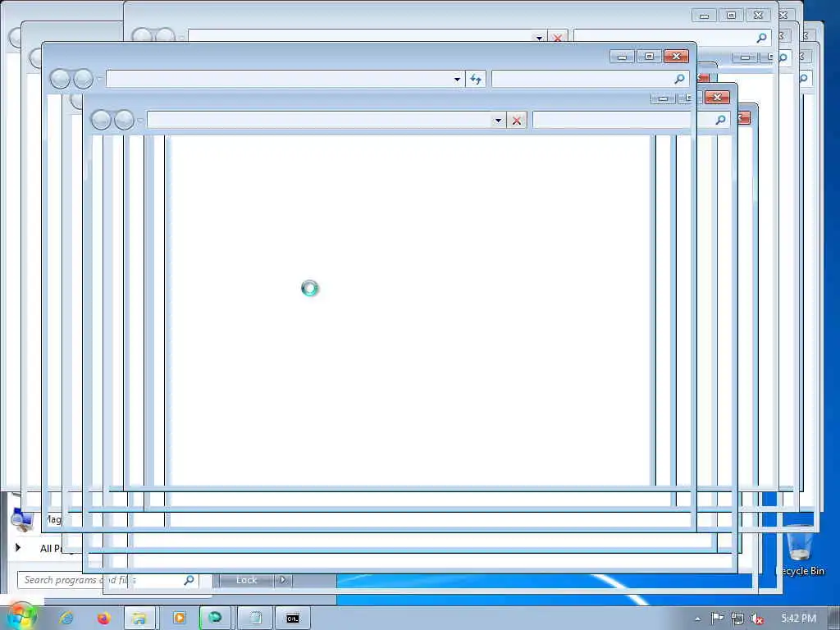Click the Show desktop strip
This screenshot has height=630, width=840.
pos(834,619)
